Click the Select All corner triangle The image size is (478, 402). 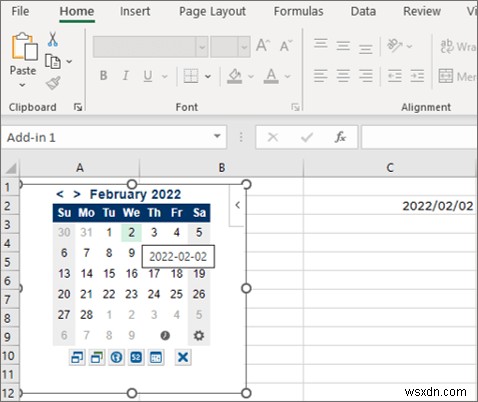tap(11, 168)
